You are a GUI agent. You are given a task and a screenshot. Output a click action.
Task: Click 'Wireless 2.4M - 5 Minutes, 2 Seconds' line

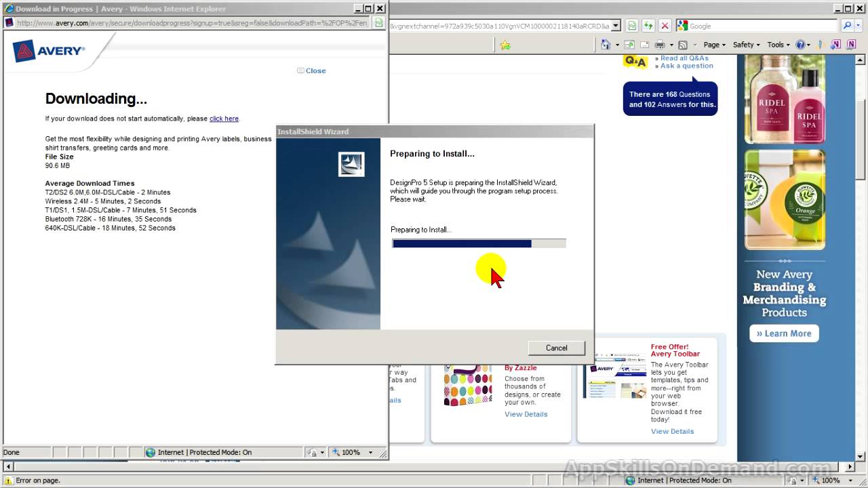pyautogui.click(x=103, y=201)
